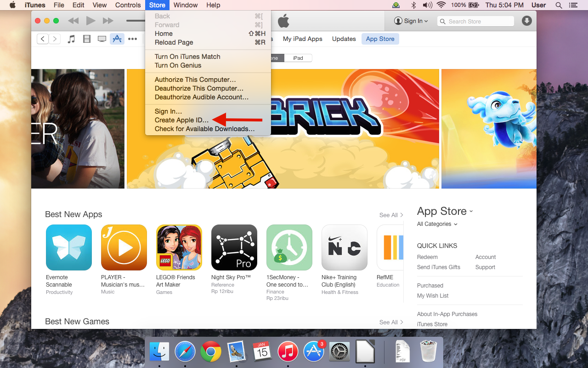This screenshot has width=588, height=368.
Task: Open the Support quick link
Action: [x=485, y=267]
